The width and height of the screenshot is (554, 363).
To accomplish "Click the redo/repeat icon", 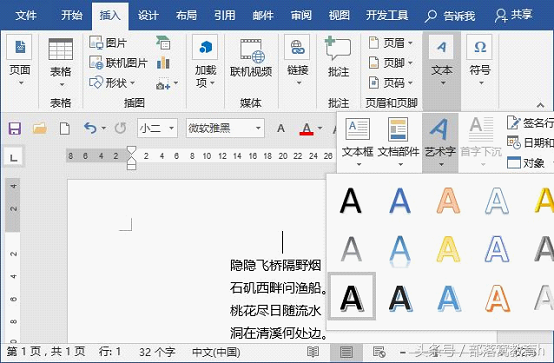I will coord(120,128).
